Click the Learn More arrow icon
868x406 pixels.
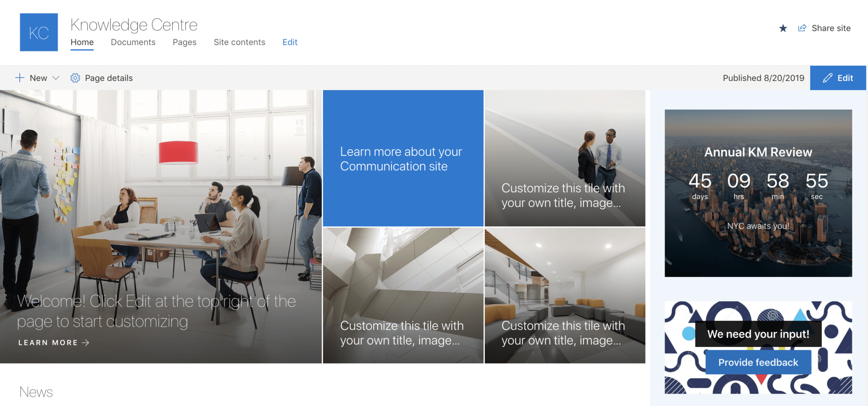click(86, 343)
